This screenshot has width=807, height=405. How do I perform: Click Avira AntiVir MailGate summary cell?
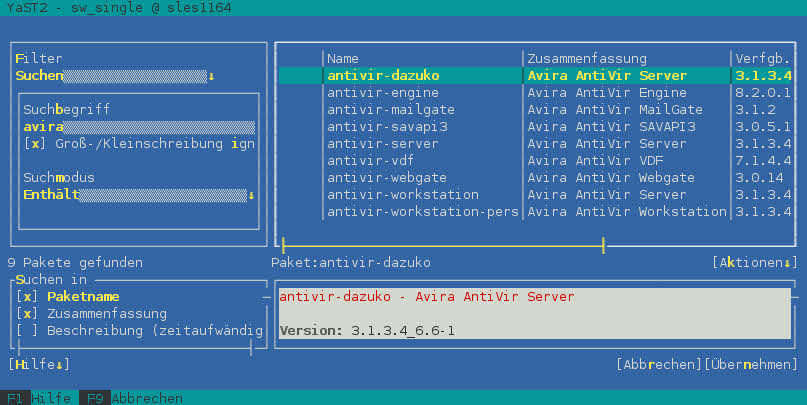coord(615,110)
